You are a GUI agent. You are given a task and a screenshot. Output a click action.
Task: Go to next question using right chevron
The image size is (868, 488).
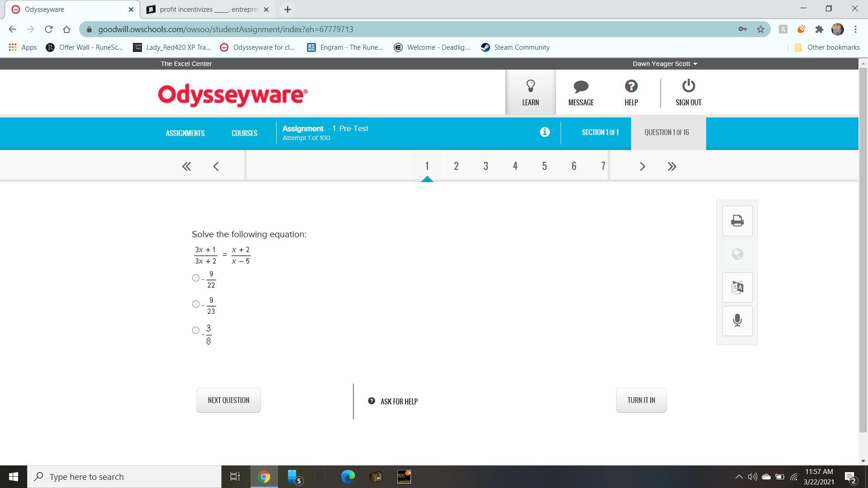(x=642, y=166)
